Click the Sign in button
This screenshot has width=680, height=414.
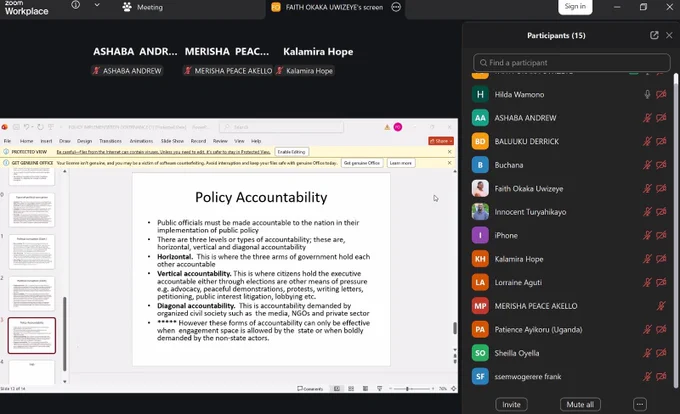coord(575,7)
